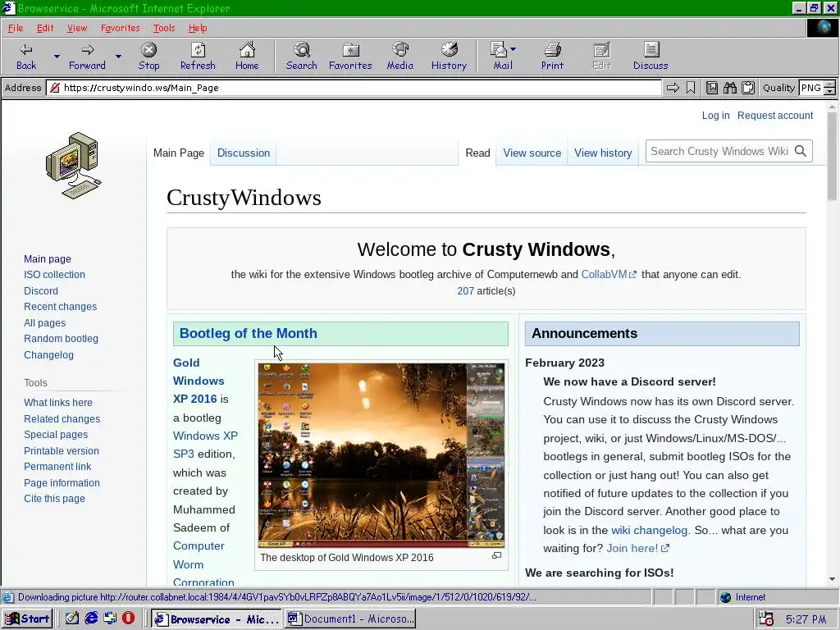The height and width of the screenshot is (630, 840).
Task: Open the Changelog sidebar link
Action: tap(48, 354)
